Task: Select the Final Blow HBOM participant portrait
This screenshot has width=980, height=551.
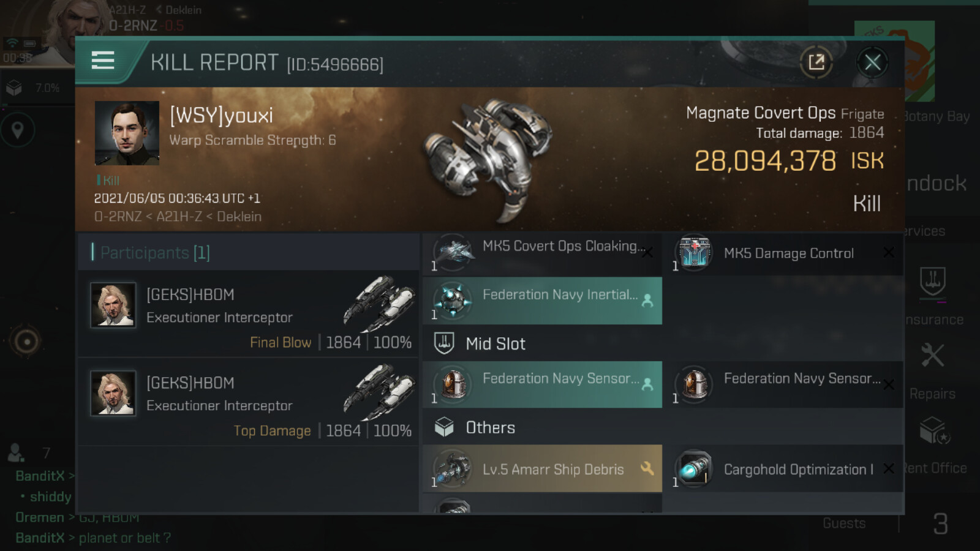Action: click(113, 305)
